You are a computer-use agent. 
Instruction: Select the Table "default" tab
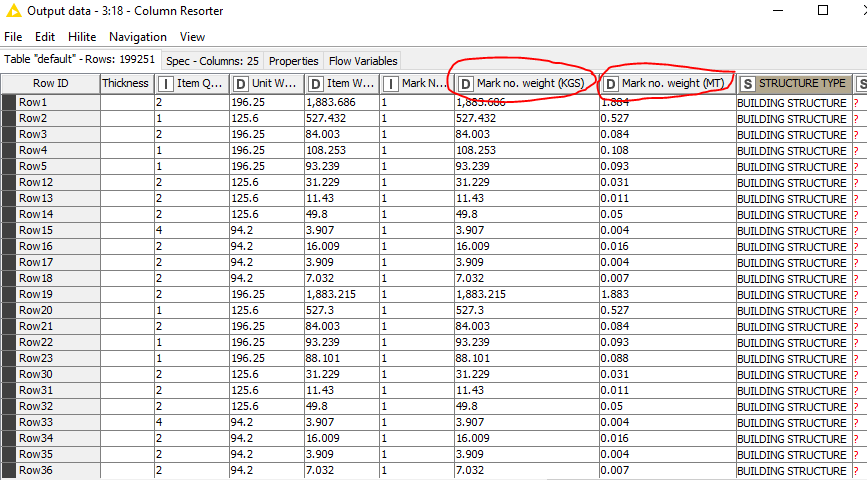80,59
